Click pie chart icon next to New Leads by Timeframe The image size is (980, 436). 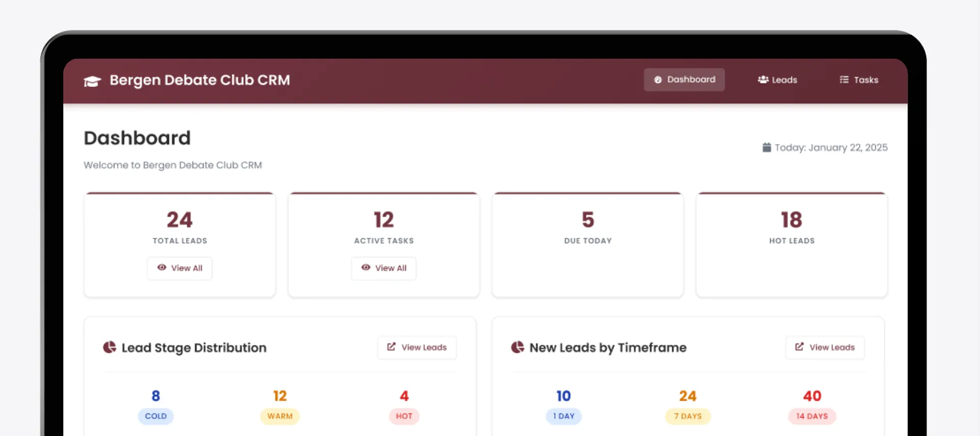(518, 347)
